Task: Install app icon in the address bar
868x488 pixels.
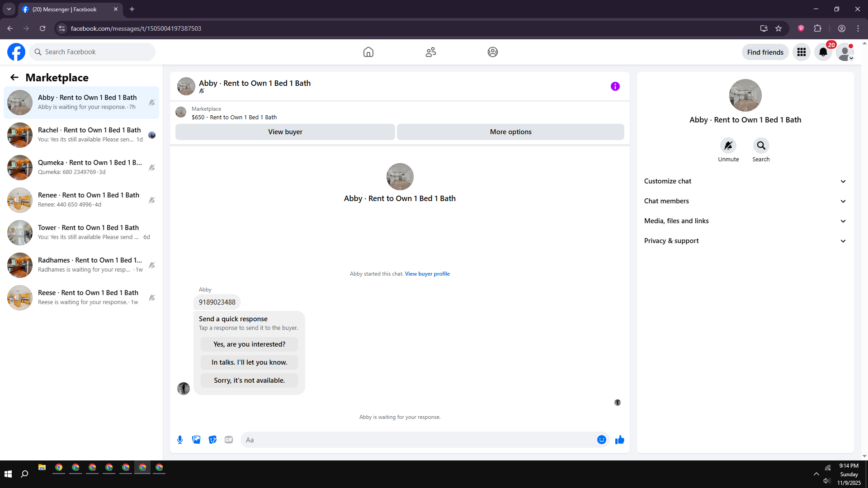Action: (764, 28)
